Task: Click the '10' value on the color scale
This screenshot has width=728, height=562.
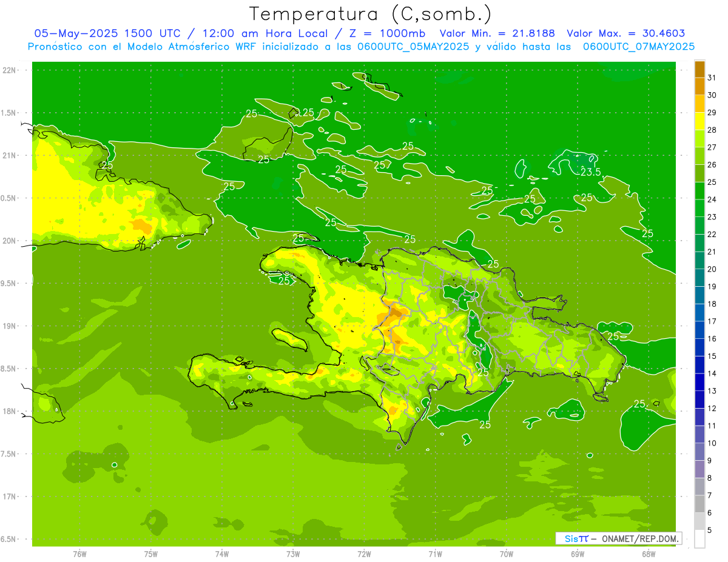Action: pyautogui.click(x=712, y=443)
